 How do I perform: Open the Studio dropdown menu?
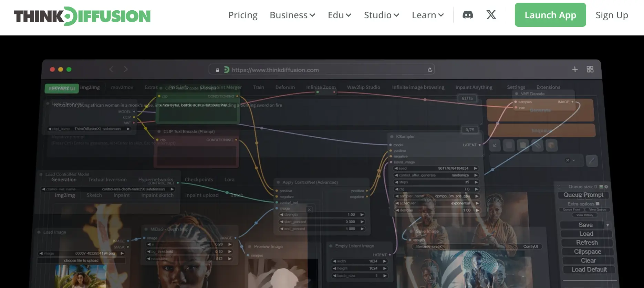click(382, 15)
